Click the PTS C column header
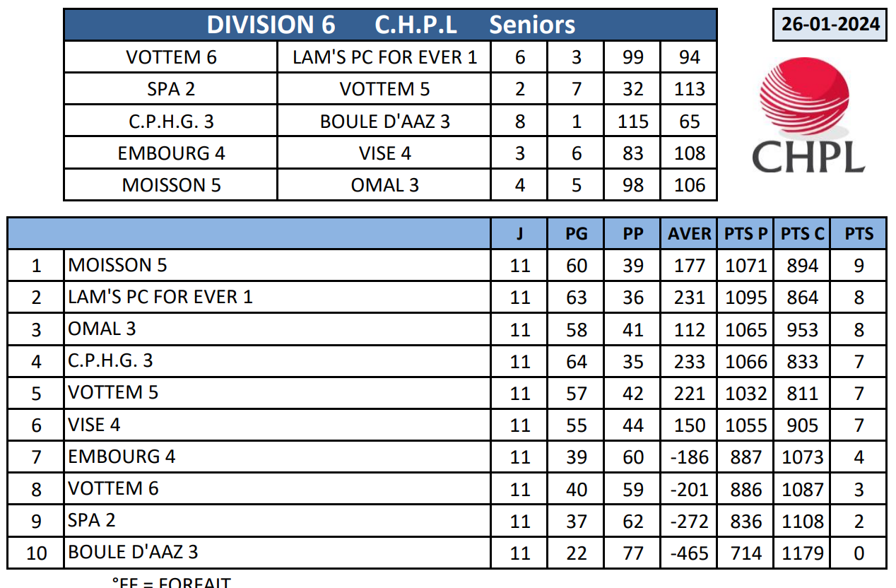This screenshot has height=588, width=896. pos(802,233)
